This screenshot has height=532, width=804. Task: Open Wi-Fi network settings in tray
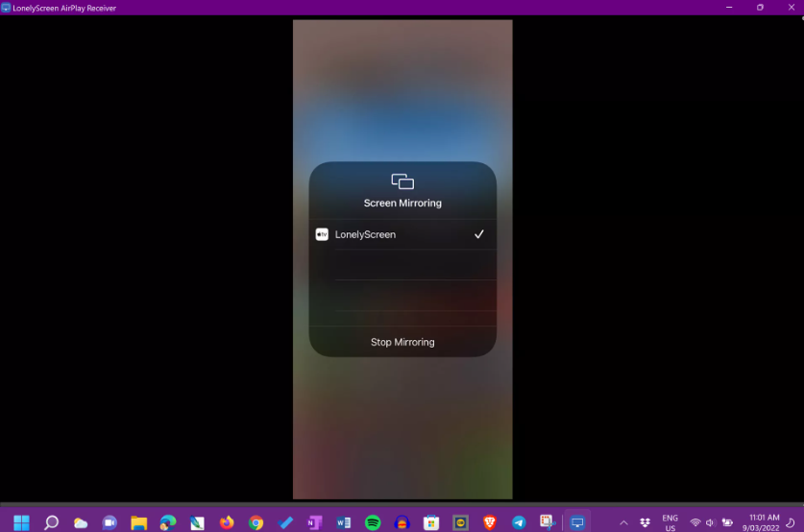[695, 522]
